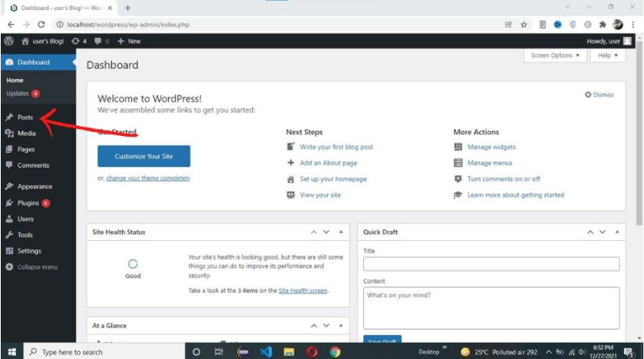Focus Quick Draft Title field
Viewport: 644px width, 359px height.
pos(491,264)
